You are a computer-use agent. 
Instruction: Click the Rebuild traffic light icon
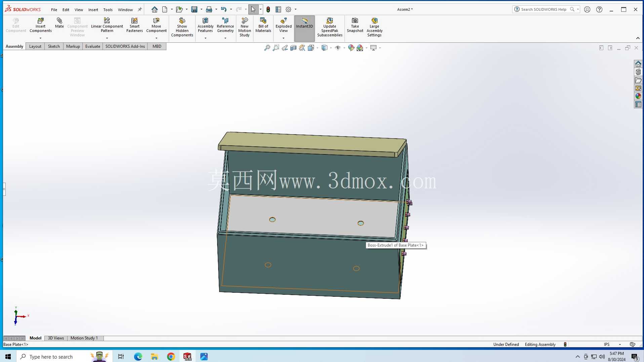click(268, 9)
